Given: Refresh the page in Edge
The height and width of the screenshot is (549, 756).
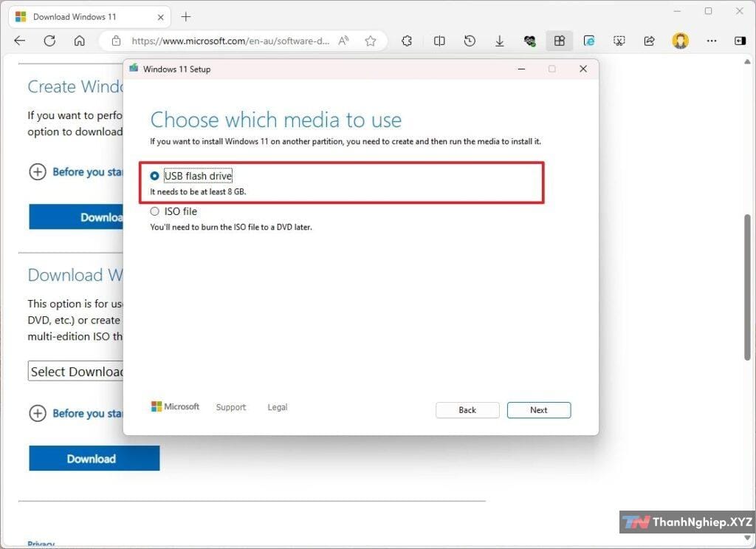Looking at the screenshot, I should point(49,41).
